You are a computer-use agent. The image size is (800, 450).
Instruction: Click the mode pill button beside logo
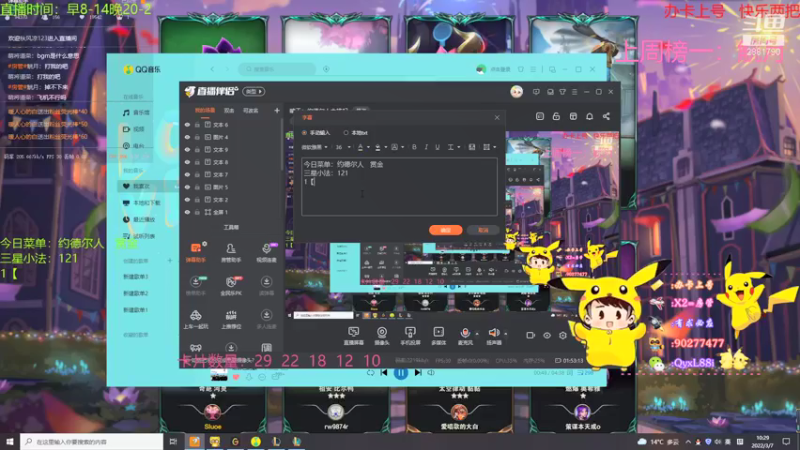[254, 92]
